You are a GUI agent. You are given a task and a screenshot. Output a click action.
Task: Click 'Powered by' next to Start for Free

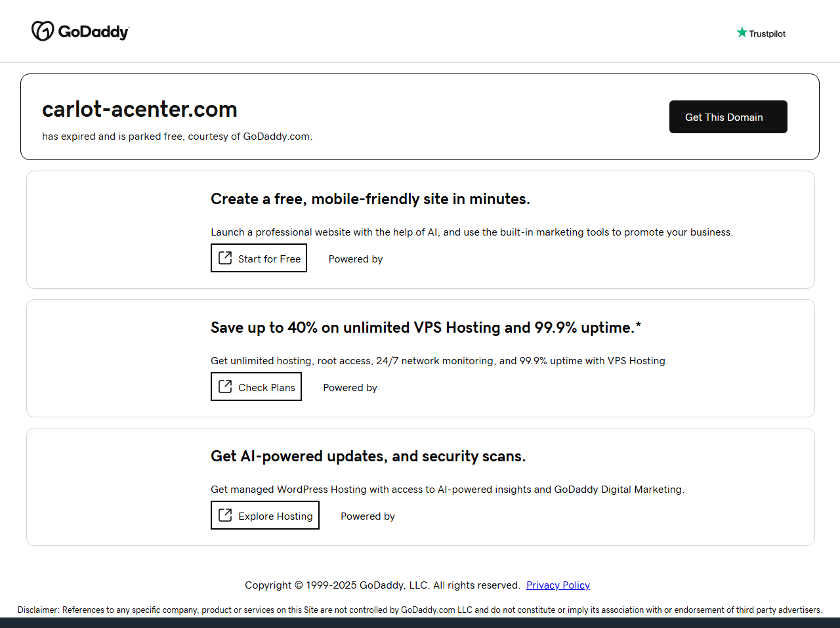(356, 259)
